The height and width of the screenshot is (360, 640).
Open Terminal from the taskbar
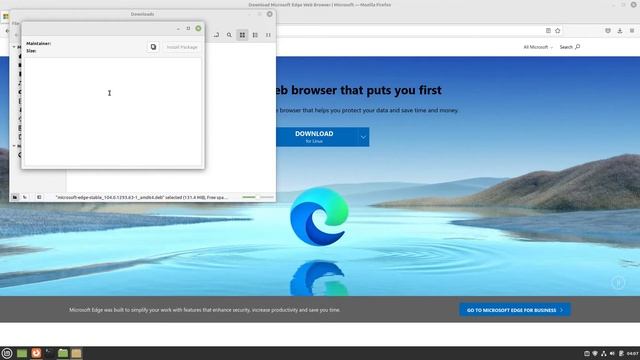pyautogui.click(x=49, y=353)
